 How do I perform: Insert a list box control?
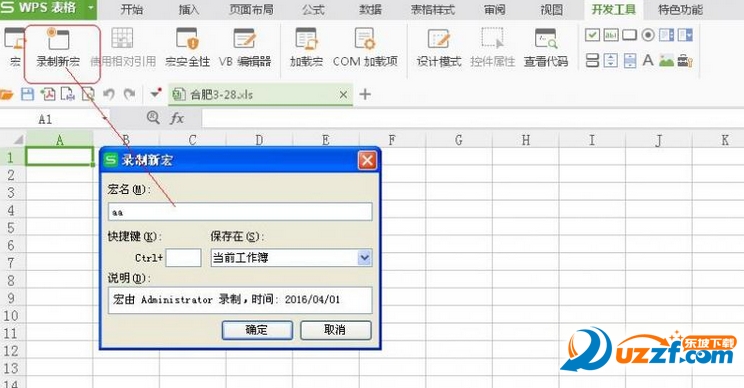pos(666,35)
